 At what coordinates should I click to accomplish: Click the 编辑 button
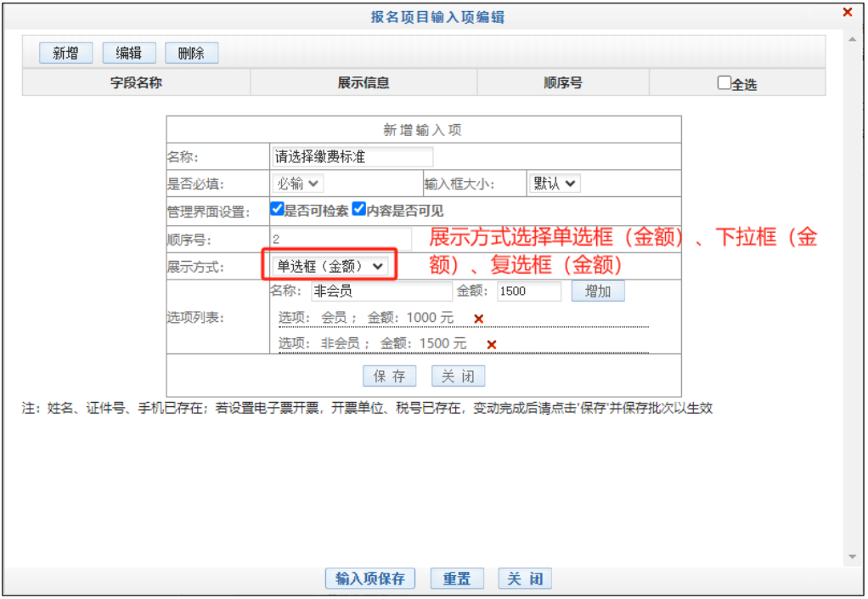click(x=128, y=53)
